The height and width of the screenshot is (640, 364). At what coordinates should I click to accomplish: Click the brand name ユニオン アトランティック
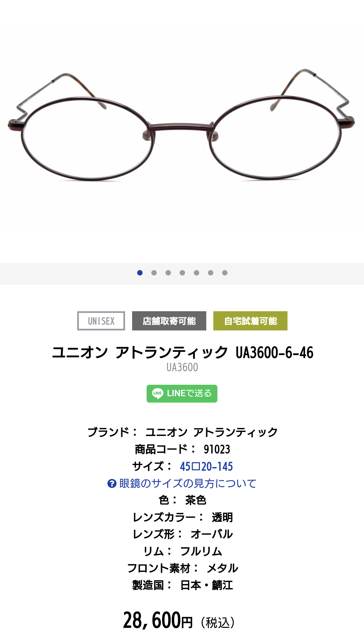pos(211,432)
